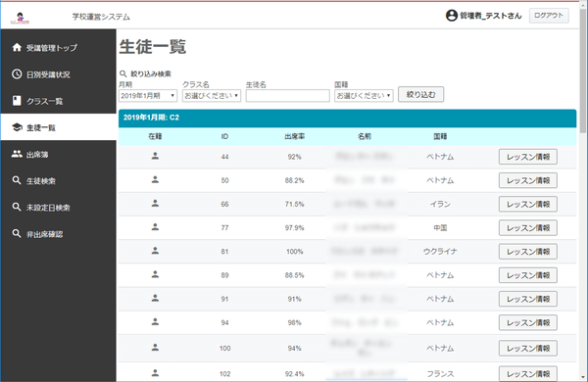Click the enrollment person icon for ID 66
The width and height of the screenshot is (588, 382).
pyautogui.click(x=155, y=203)
